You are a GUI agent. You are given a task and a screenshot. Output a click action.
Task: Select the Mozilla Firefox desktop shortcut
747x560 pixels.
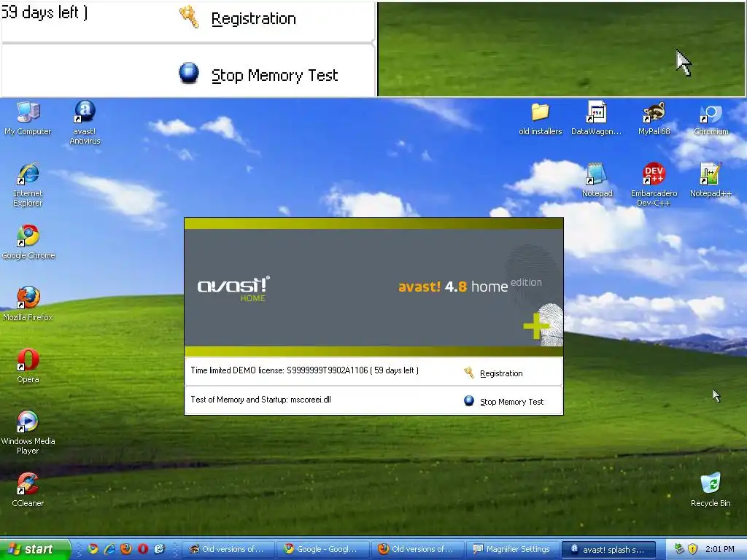click(28, 304)
